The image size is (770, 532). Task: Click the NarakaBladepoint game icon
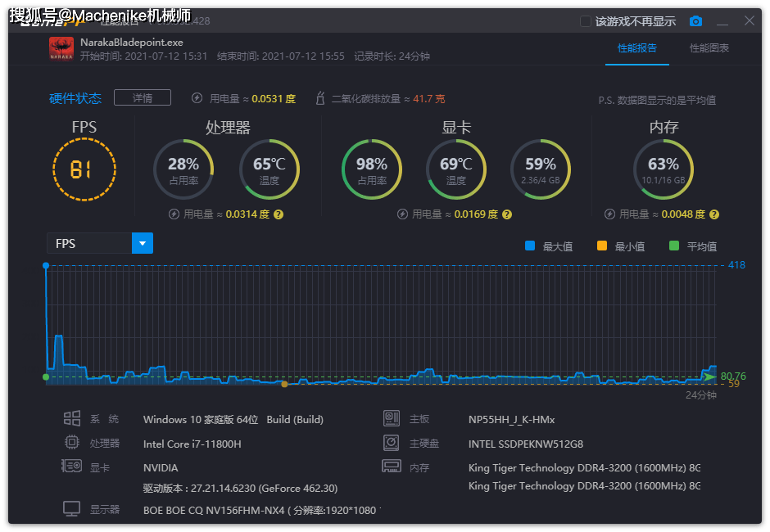pyautogui.click(x=61, y=48)
